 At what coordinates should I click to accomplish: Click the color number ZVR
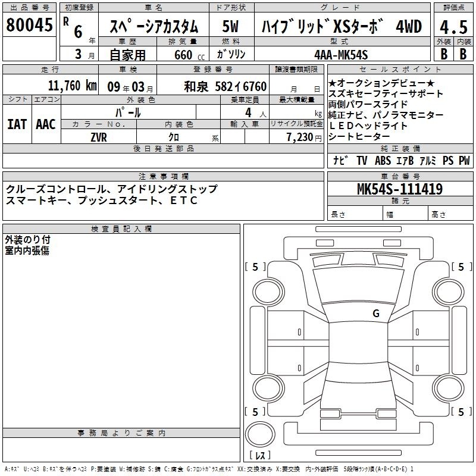coord(99,137)
